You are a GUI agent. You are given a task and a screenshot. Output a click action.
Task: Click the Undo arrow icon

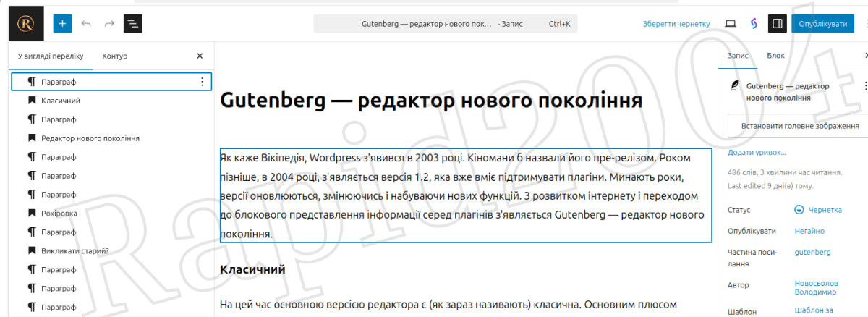click(86, 23)
